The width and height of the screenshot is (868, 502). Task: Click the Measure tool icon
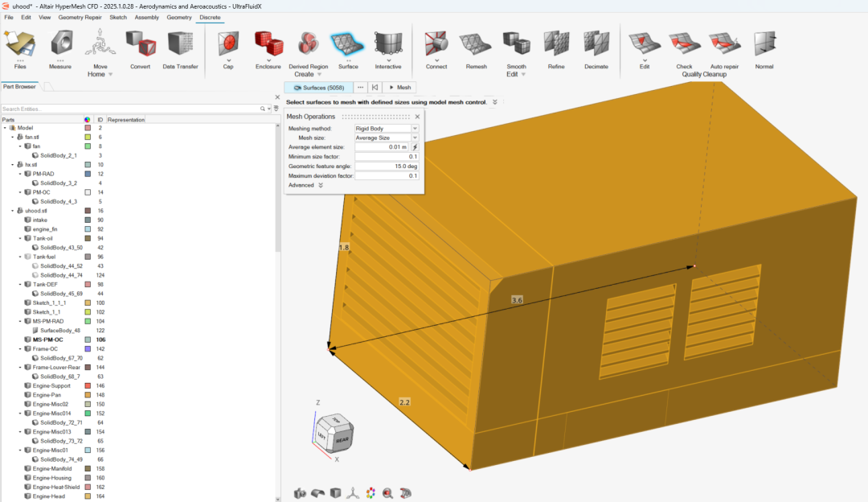[60, 44]
